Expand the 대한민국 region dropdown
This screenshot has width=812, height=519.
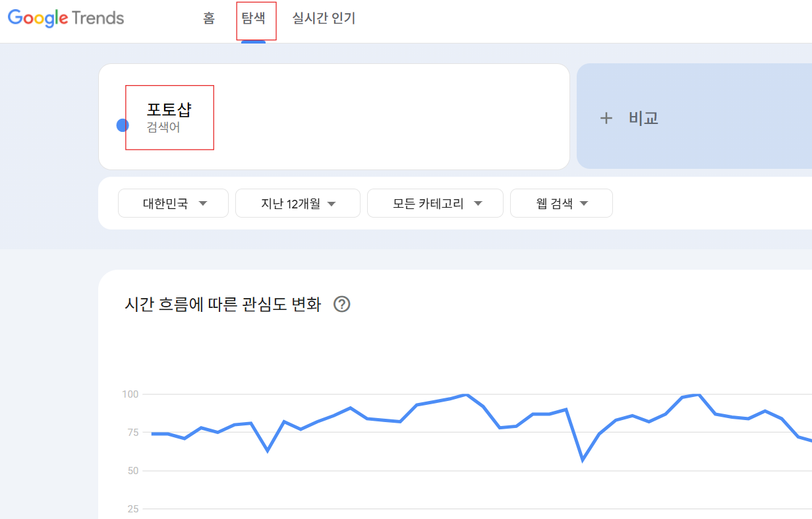click(173, 203)
